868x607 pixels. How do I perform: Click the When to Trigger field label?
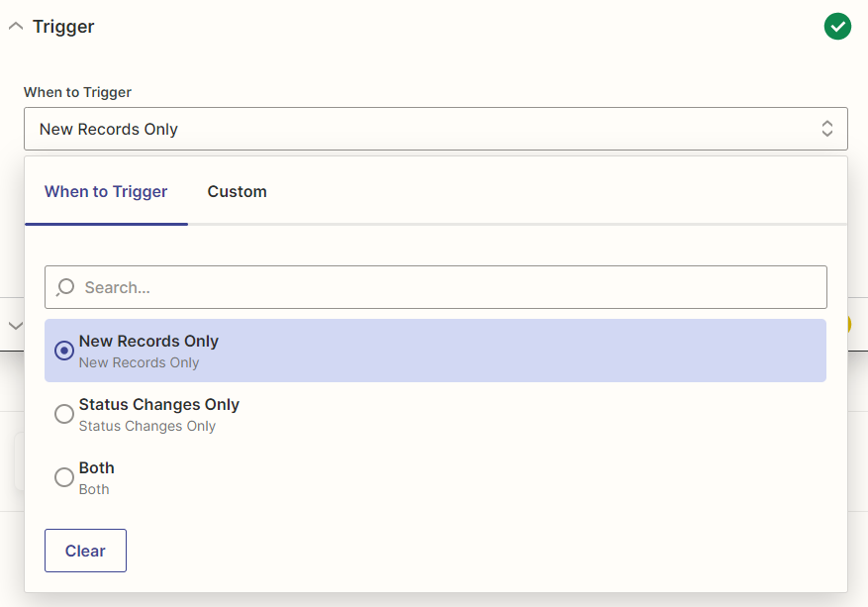(77, 92)
